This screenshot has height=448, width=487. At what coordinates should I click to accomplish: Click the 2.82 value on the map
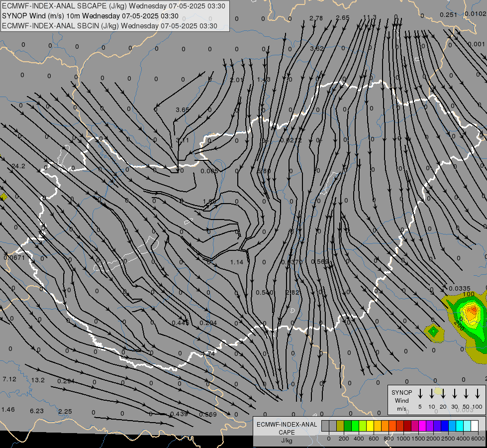point(292,293)
